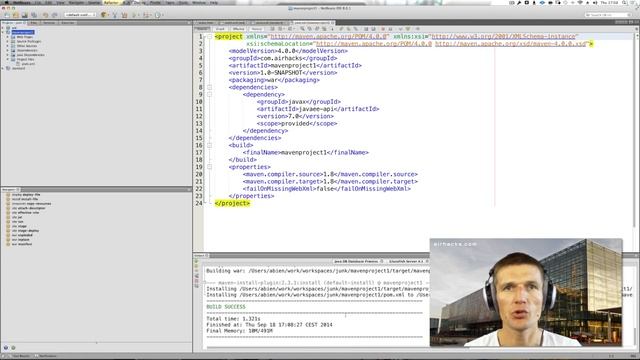
Task: Switch to the Graph view of pom.xml
Action: (x=220, y=29)
